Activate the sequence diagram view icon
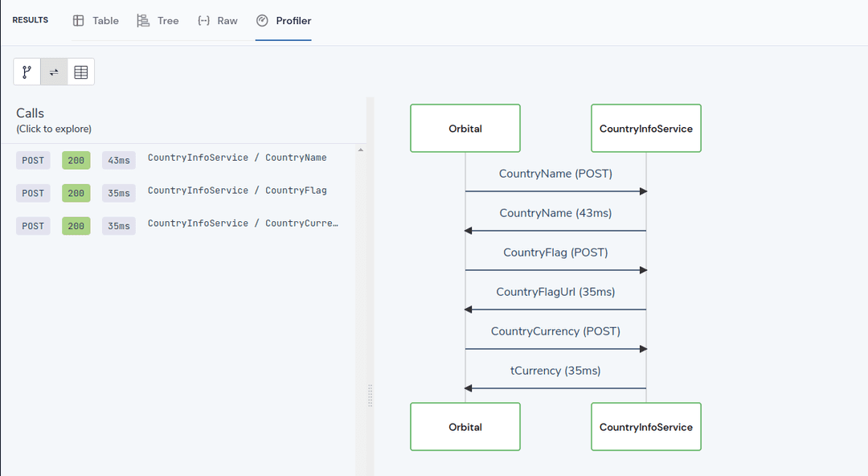Screen dimensions: 868x476 pos(53,71)
